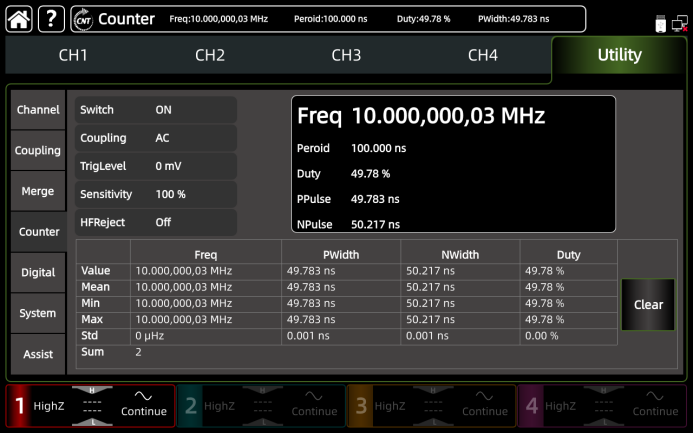Click channel 2 high/low level indicator
This screenshot has width=693, height=433.
(x=263, y=406)
